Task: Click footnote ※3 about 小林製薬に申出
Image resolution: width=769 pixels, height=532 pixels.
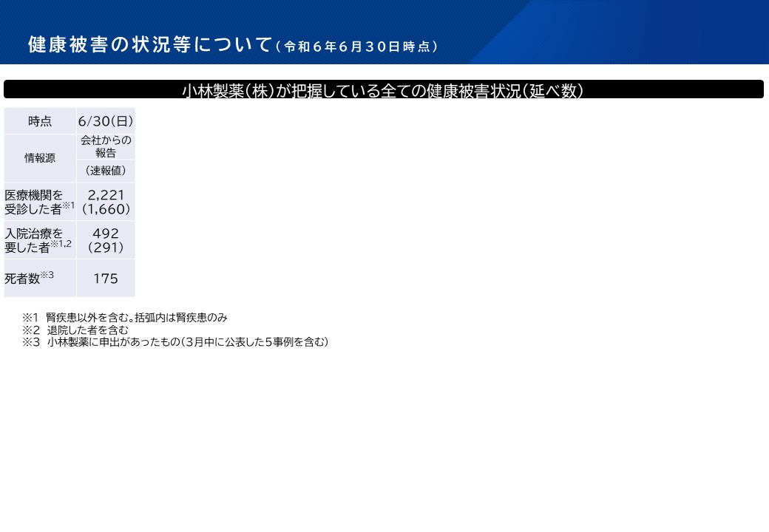Action: point(175,342)
